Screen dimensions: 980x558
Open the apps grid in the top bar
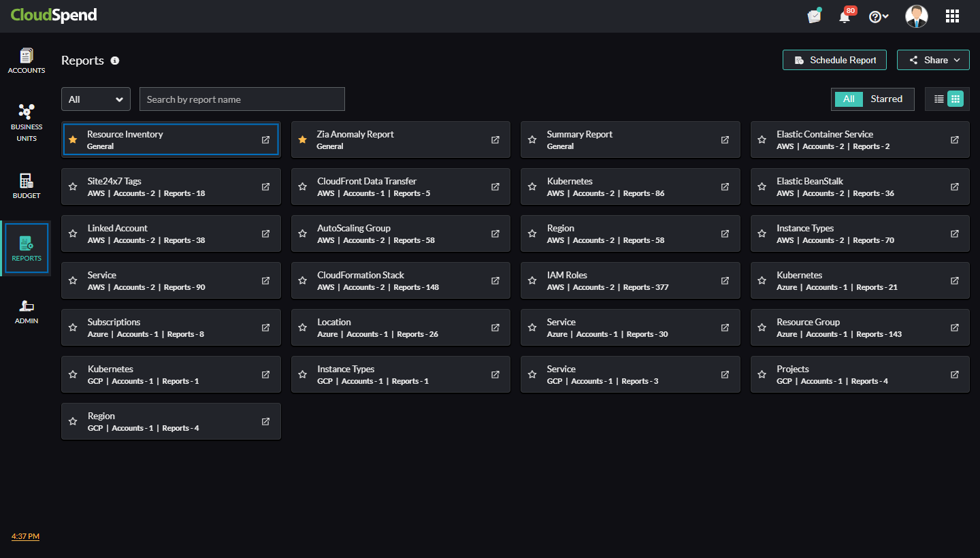click(952, 16)
